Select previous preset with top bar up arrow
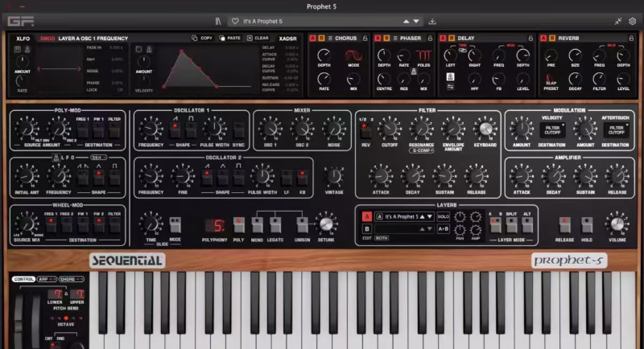 pyautogui.click(x=406, y=22)
